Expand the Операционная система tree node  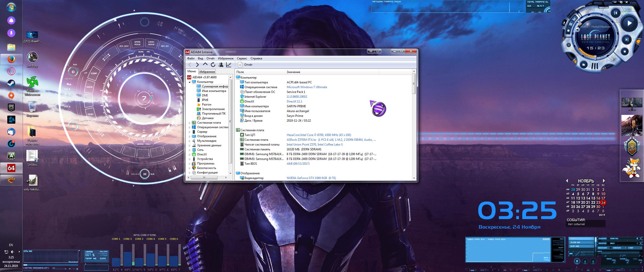(x=190, y=127)
